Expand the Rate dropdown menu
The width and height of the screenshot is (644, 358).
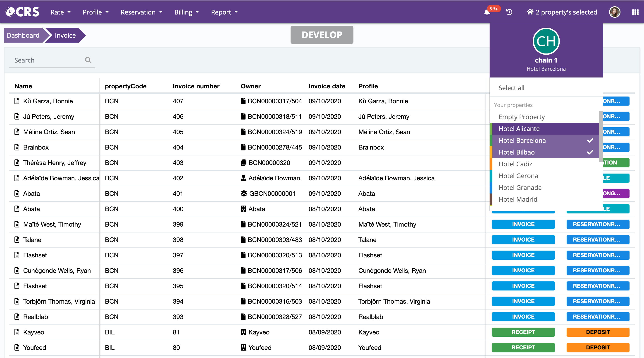(61, 12)
